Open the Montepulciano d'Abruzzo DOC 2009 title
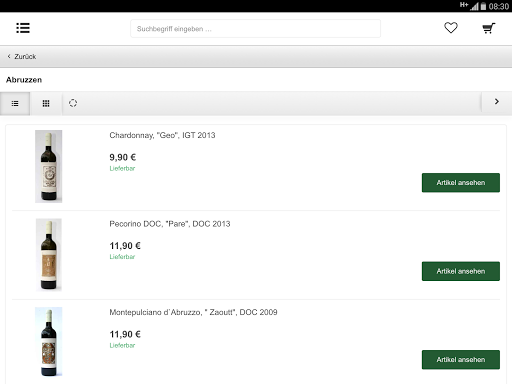The width and height of the screenshot is (512, 384). coord(193,312)
